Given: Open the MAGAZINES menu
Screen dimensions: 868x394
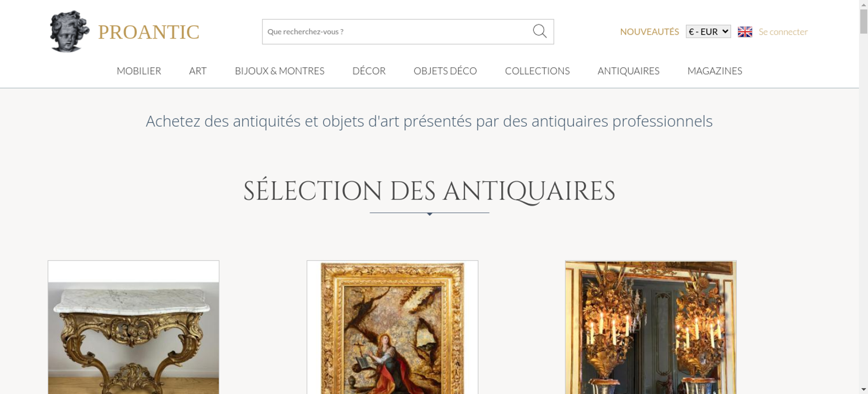Looking at the screenshot, I should 715,71.
